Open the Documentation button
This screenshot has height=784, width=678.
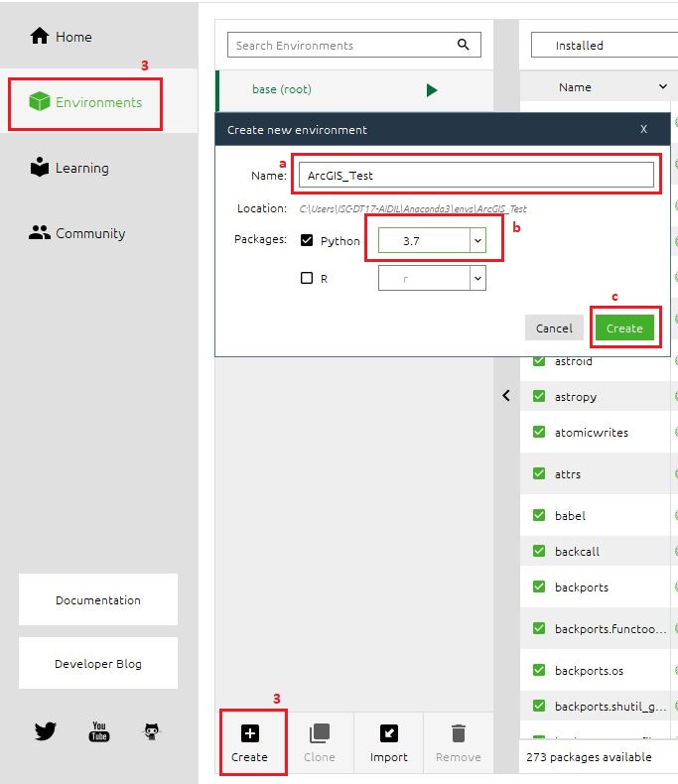point(98,599)
